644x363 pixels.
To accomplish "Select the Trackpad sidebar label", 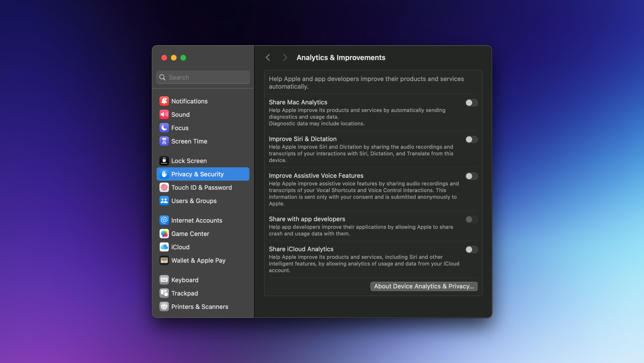I will (x=185, y=293).
